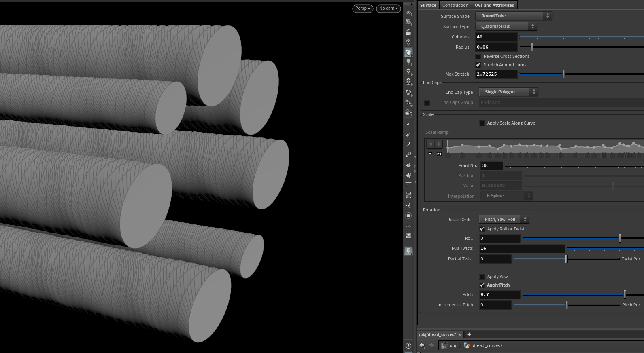Open End Cap Type dropdown
644x353 pixels.
tap(508, 92)
